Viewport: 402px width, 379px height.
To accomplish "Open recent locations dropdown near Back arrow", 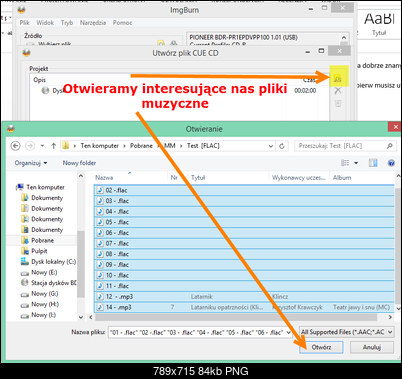I will 42,146.
